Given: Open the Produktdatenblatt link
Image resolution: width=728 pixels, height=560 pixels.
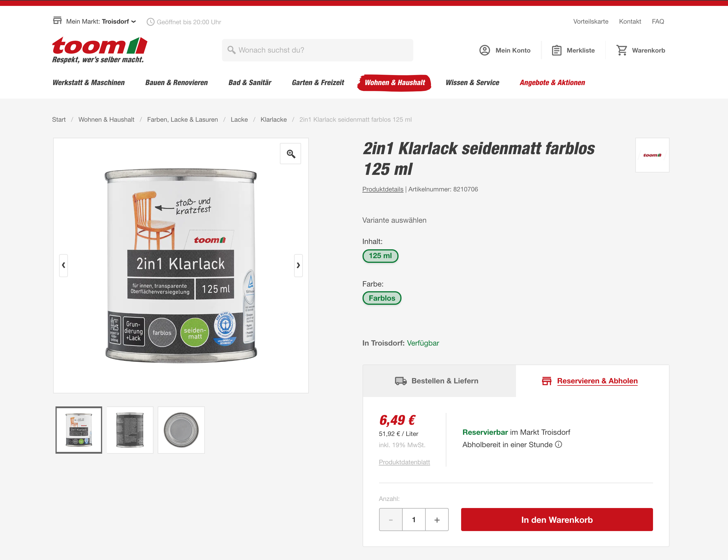Looking at the screenshot, I should point(404,462).
